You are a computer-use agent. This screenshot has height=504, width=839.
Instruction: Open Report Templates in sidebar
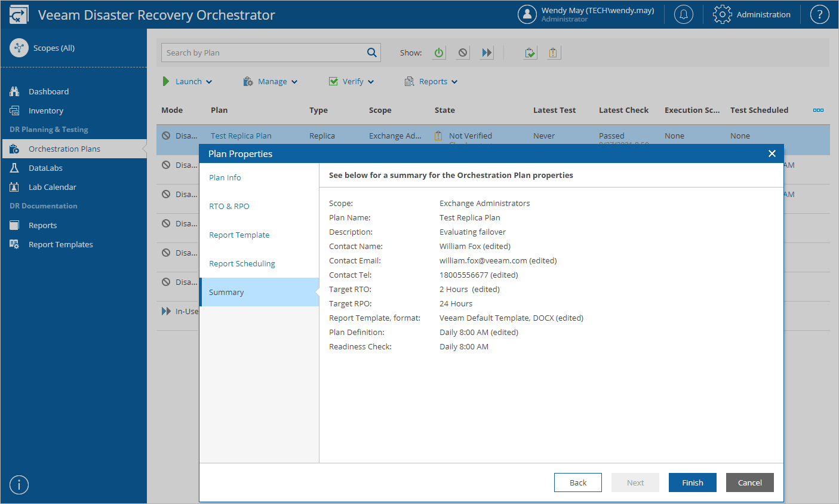coord(60,244)
